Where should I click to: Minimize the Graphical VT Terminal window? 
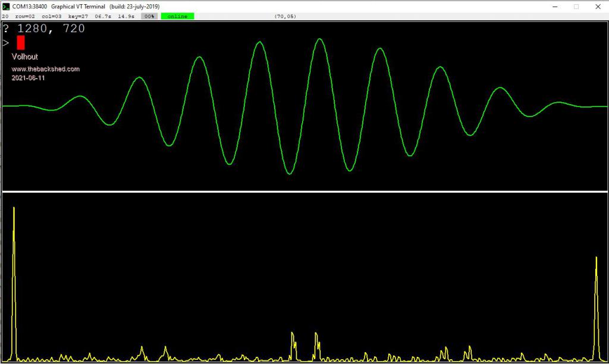pos(554,6)
